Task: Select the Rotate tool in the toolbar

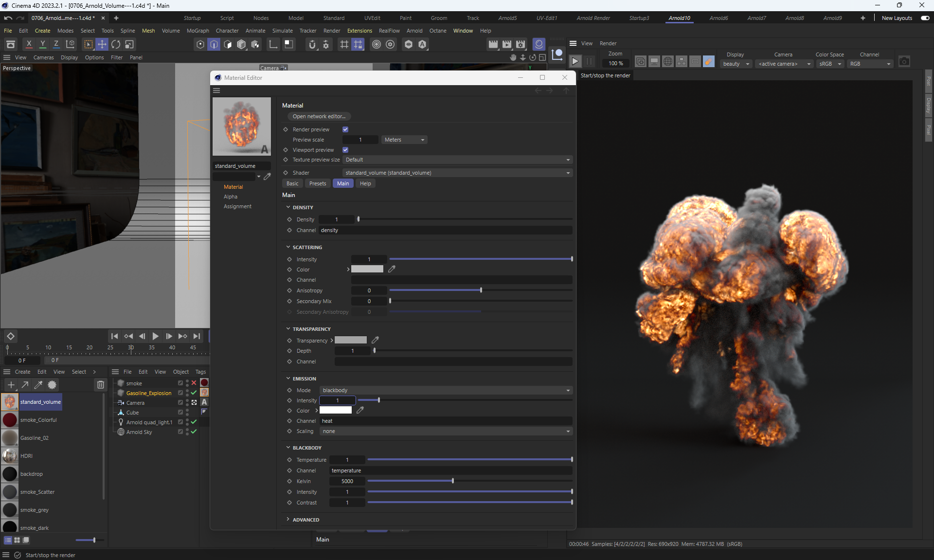Action: tap(116, 44)
